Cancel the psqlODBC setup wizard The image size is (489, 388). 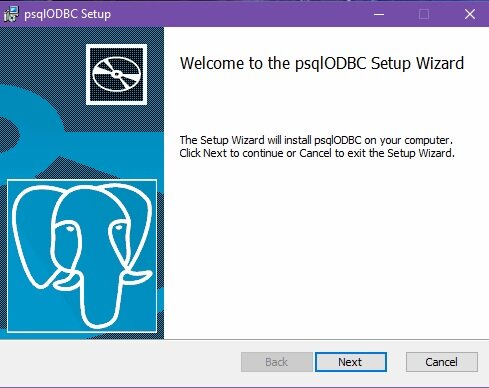442,362
